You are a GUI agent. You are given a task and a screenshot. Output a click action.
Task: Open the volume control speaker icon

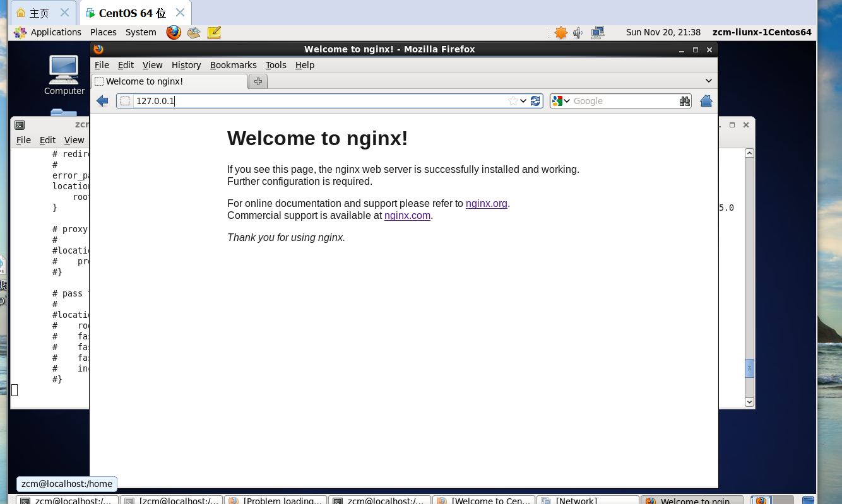pos(578,32)
